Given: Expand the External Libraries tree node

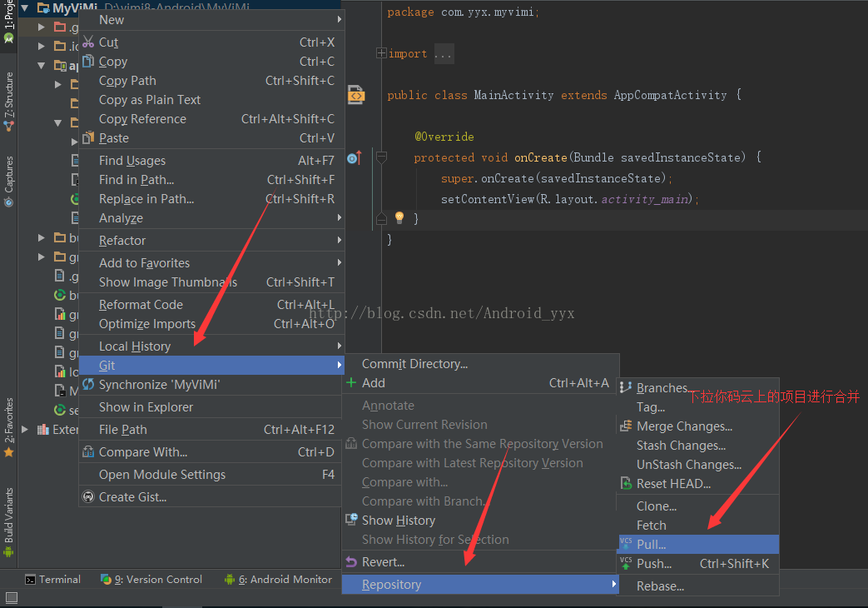Looking at the screenshot, I should [24, 429].
